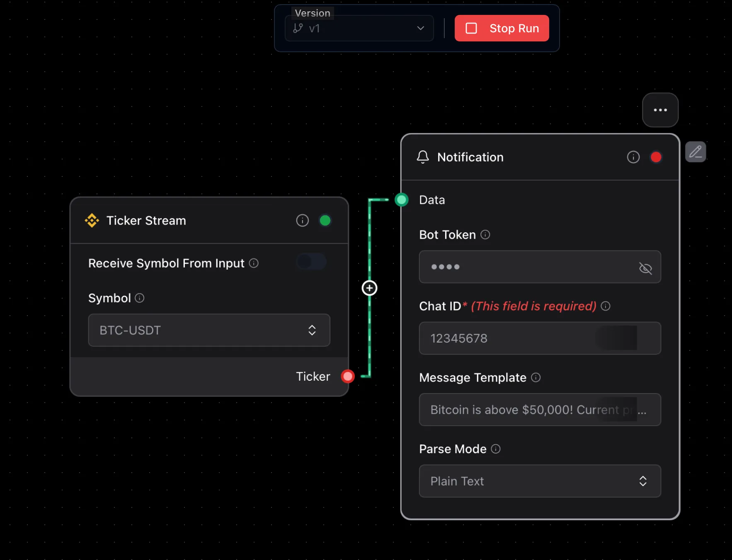This screenshot has height=560, width=732.
Task: Open the Bot Token info tooltip
Action: pyautogui.click(x=486, y=235)
